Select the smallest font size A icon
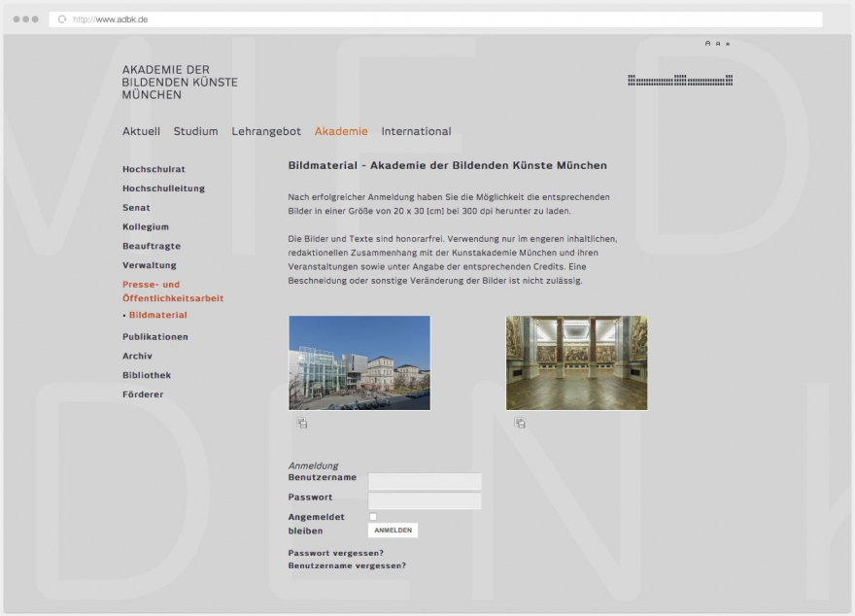 (x=728, y=44)
